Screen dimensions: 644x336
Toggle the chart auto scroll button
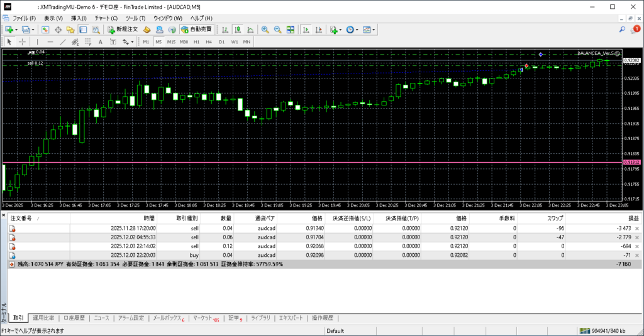[305, 30]
